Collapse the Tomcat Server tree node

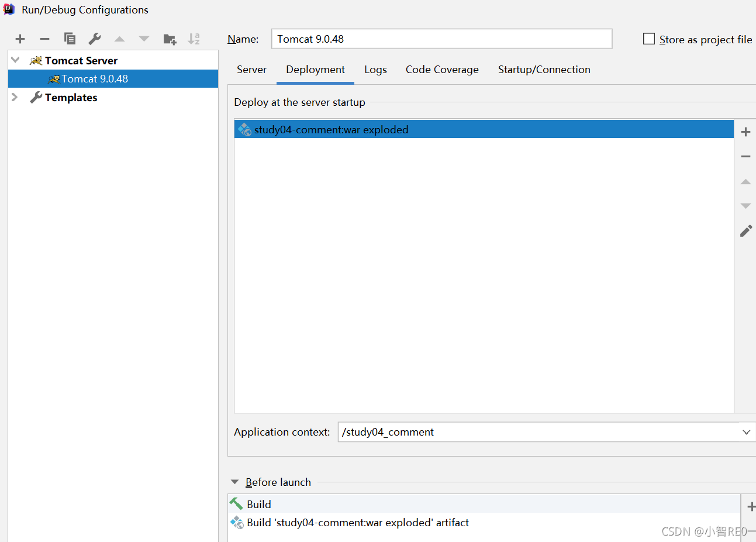[x=16, y=60]
